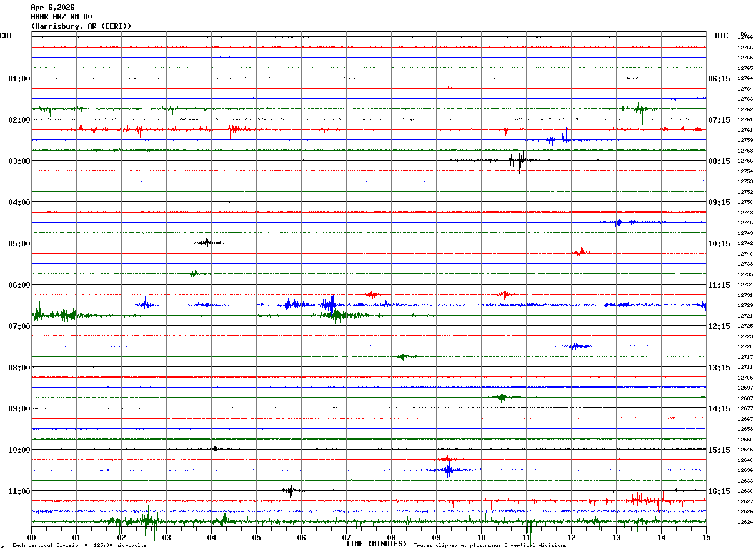The image size is (756, 554).
Task: Click the 13:15 UTC time label
Action: [719, 368]
